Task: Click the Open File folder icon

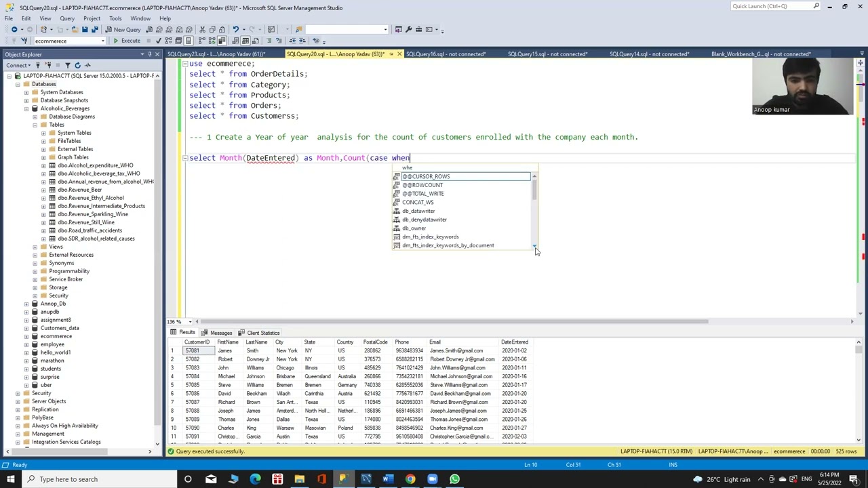Action: point(75,29)
